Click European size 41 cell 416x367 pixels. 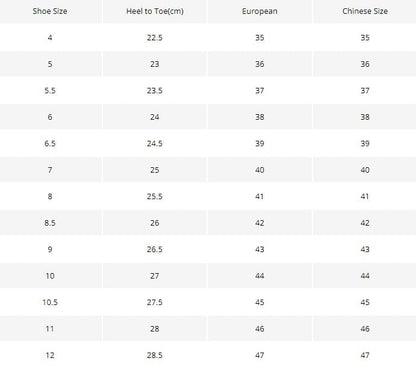260,196
